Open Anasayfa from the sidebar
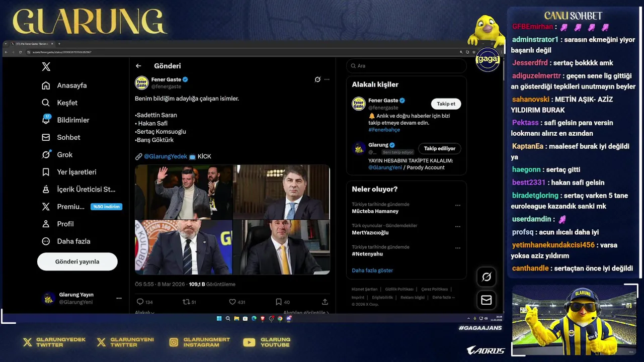Viewport: 644px width, 362px height. (64, 85)
